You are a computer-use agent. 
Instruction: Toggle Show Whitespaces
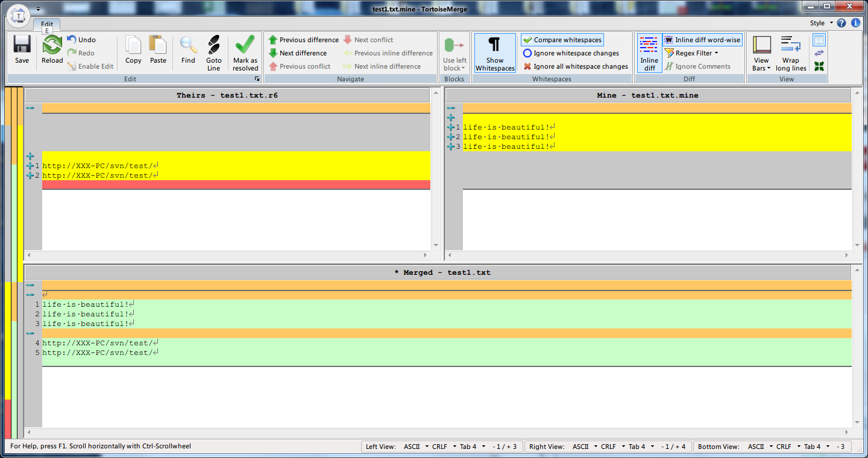point(495,53)
